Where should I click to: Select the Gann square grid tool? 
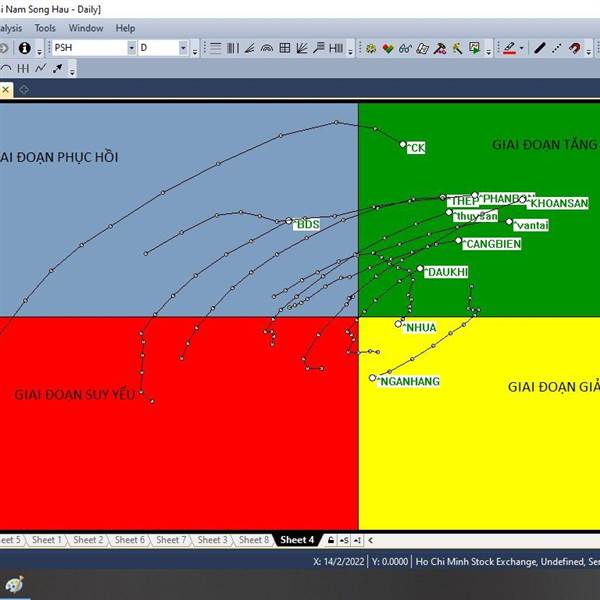pyautogui.click(x=285, y=48)
